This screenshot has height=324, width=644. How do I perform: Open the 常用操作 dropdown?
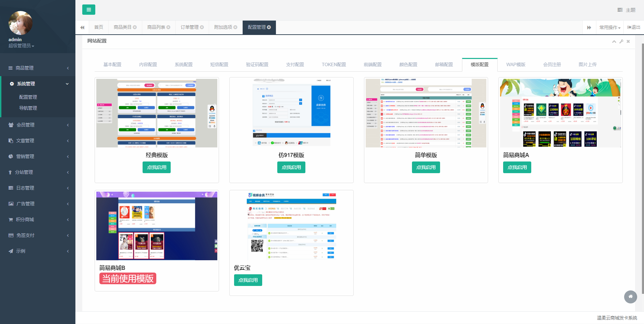[610, 27]
